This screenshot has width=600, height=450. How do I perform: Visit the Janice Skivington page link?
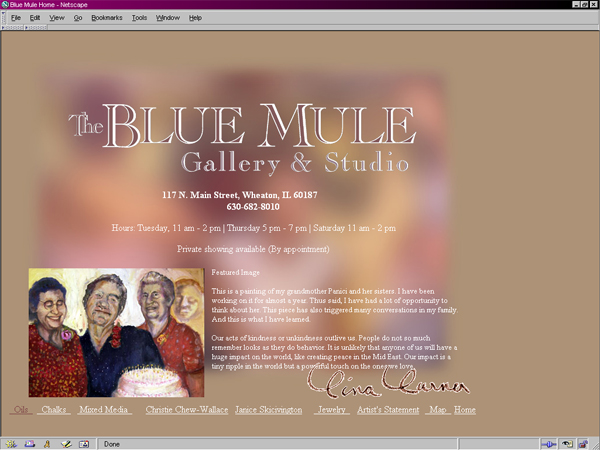click(x=269, y=409)
